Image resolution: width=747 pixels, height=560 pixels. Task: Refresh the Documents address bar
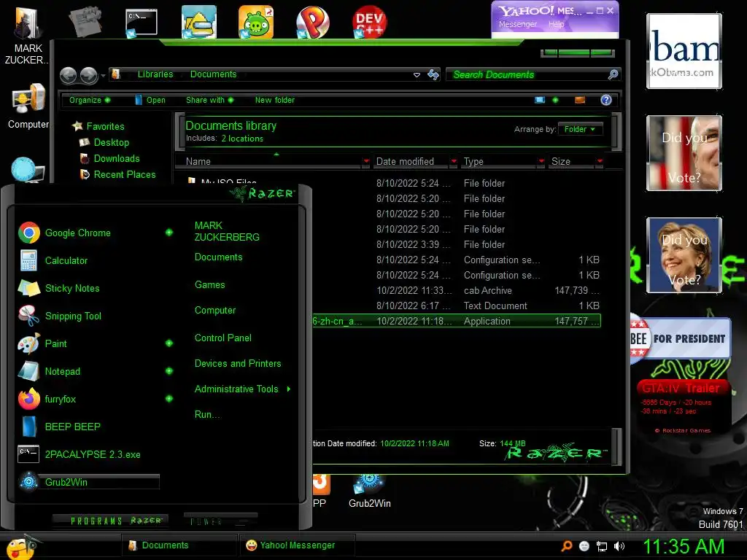click(433, 75)
